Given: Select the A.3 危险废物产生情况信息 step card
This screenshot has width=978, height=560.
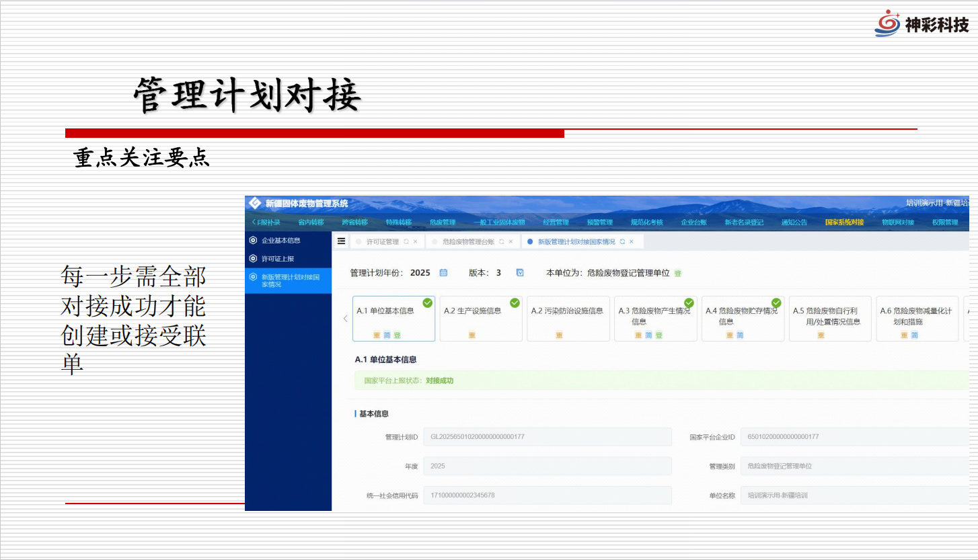Looking at the screenshot, I should [655, 319].
